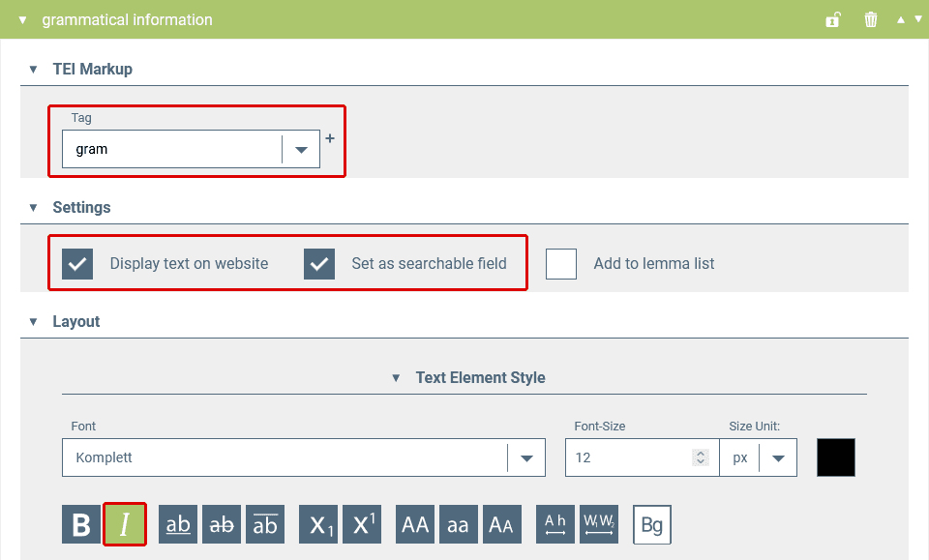The image size is (929, 560).
Task: Set text to all uppercase
Action: [x=415, y=524]
